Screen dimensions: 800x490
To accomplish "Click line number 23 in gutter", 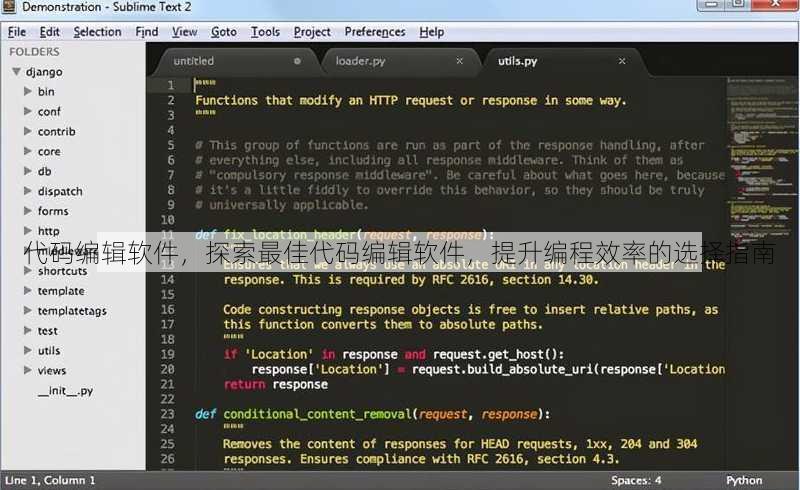I will 167,414.
